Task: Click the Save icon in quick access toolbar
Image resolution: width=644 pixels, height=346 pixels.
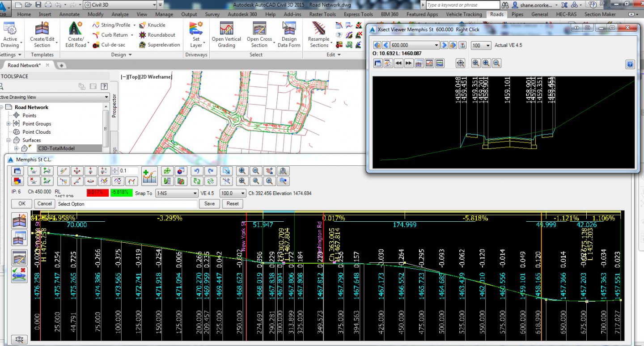Action: 38,5
